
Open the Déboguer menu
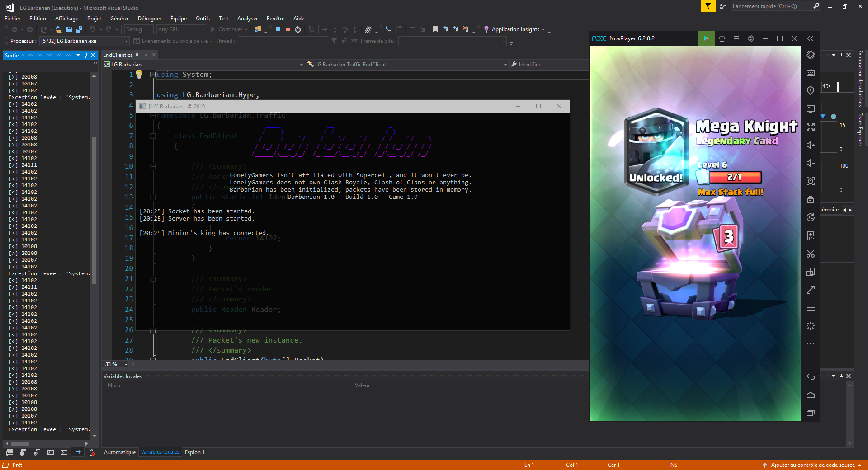tap(150, 19)
